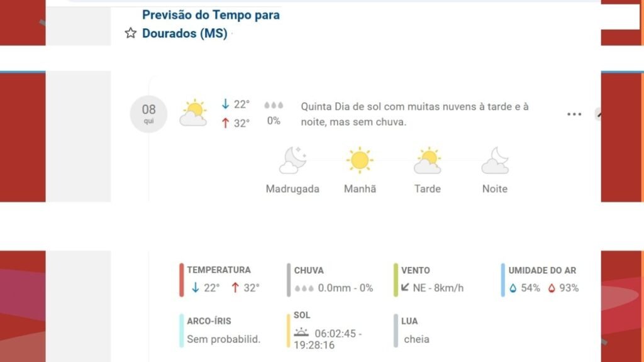Click the rain drops icon above 0%

tap(274, 105)
